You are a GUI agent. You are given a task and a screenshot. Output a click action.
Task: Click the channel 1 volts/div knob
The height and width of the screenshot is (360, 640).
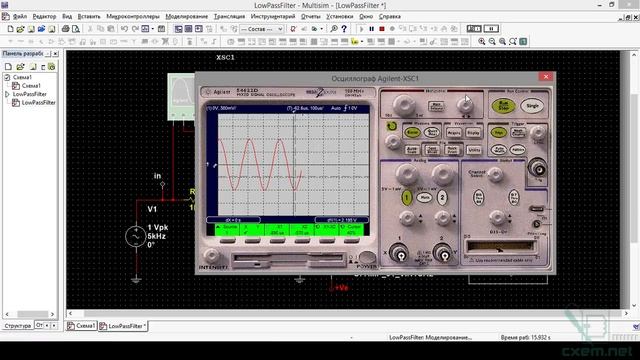(x=407, y=173)
